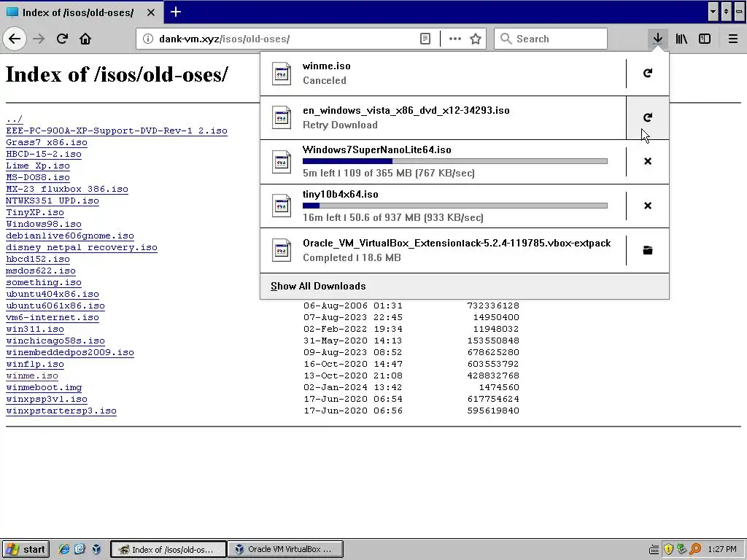Follow the ../ parent directory link

pyautogui.click(x=15, y=119)
